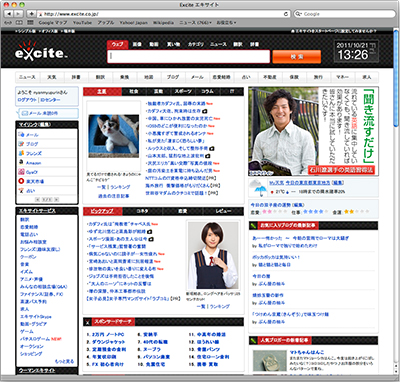
Task: Click the IDセンター link
Action: coord(50,100)
